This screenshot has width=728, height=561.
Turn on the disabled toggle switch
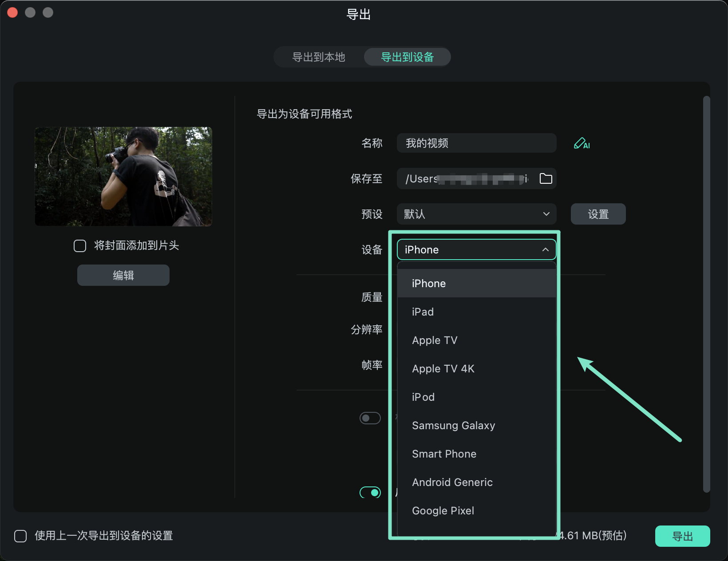tap(370, 418)
